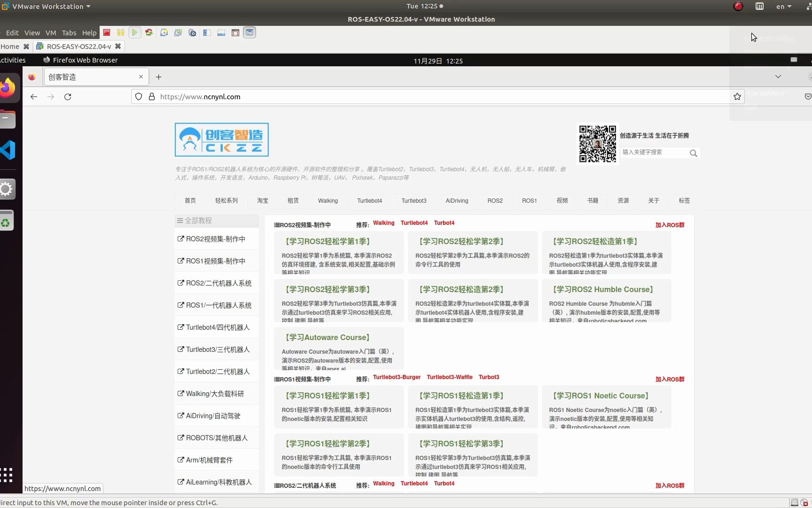This screenshot has width=812, height=508.
Task: Click the site QR code image
Action: point(597,144)
